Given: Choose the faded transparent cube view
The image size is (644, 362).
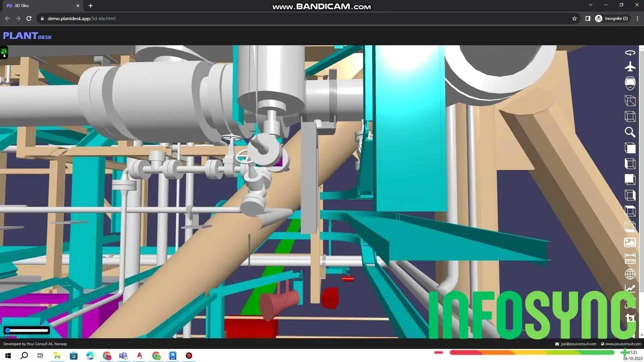Looking at the screenshot, I should tap(630, 226).
